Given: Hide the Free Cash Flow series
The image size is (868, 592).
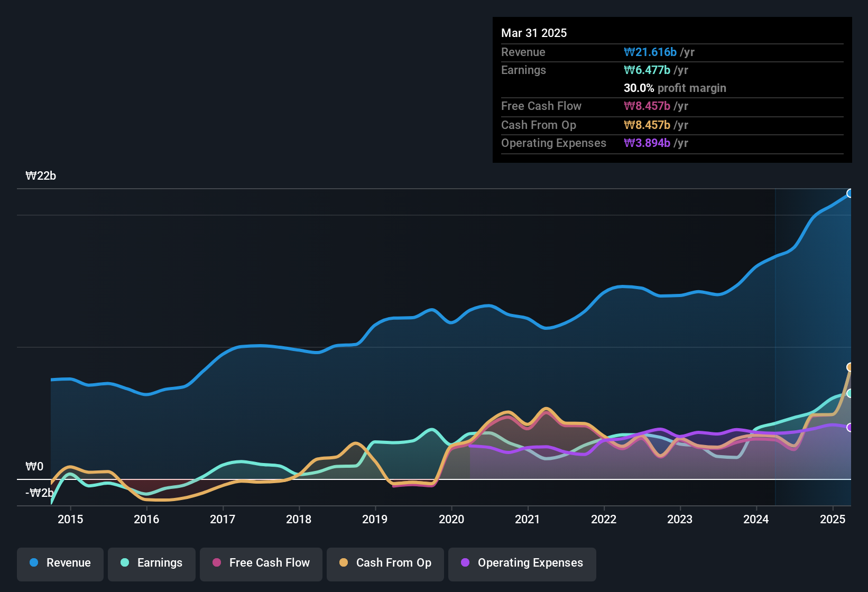Looking at the screenshot, I should pyautogui.click(x=261, y=563).
